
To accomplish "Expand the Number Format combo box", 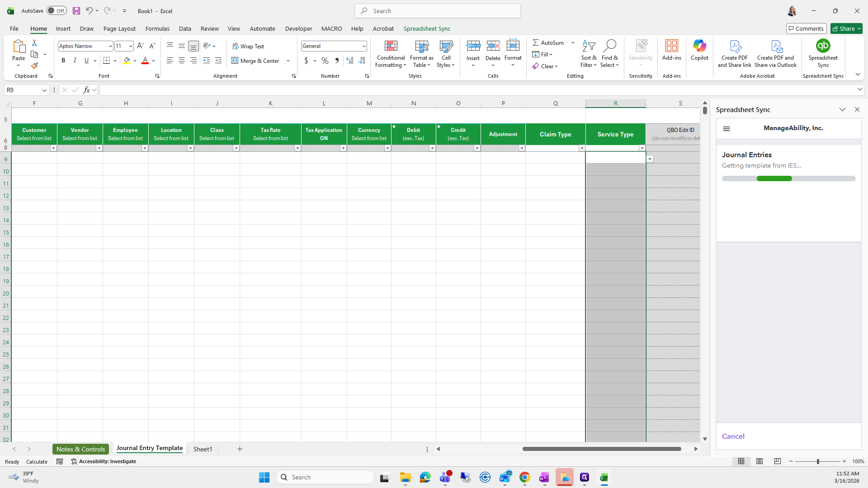I will pos(363,46).
